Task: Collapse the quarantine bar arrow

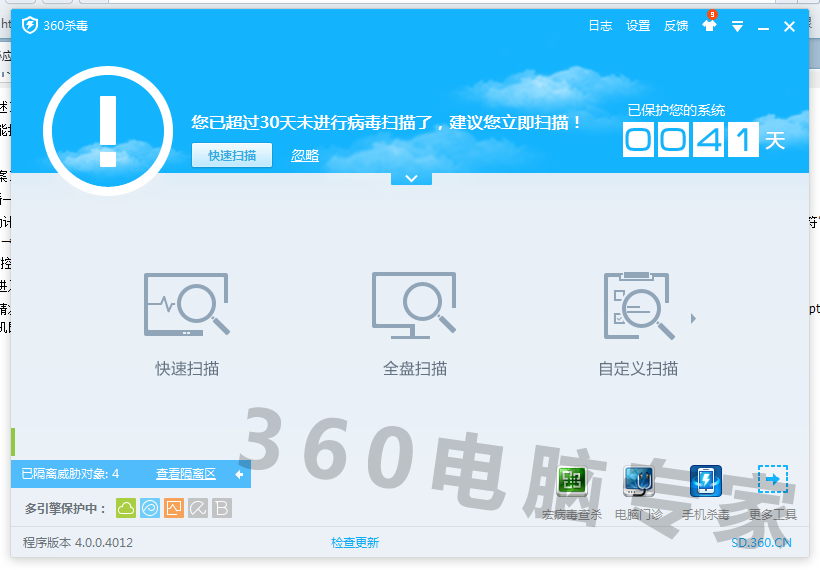Action: 239,474
